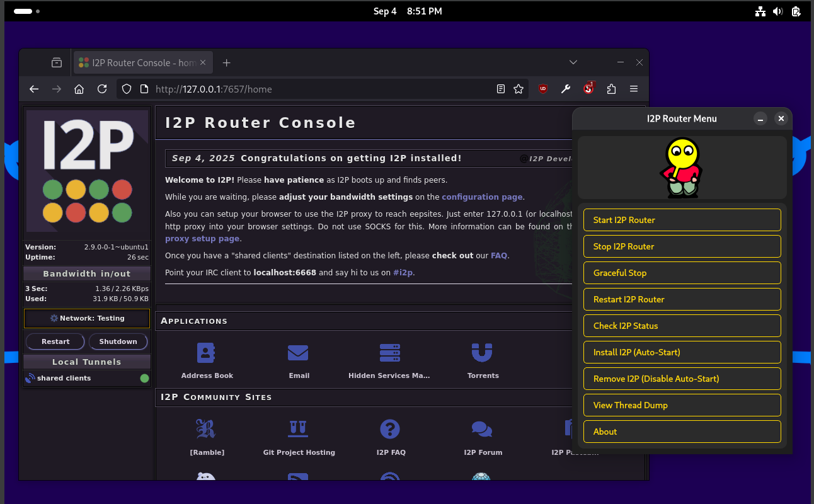Open the browser hamburger menu
Image resolution: width=814 pixels, height=504 pixels.
[x=634, y=89]
